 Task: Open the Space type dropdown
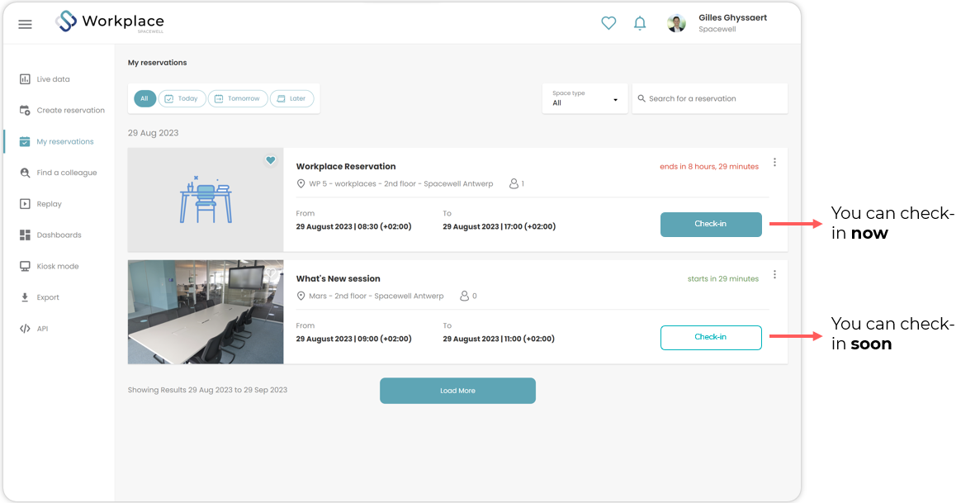[x=585, y=99]
